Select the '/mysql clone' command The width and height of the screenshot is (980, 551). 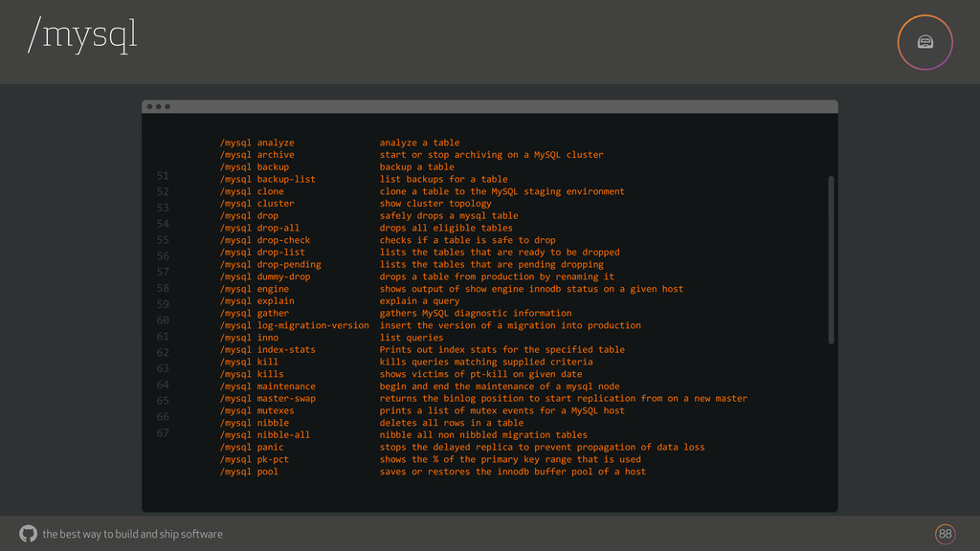[x=252, y=191]
